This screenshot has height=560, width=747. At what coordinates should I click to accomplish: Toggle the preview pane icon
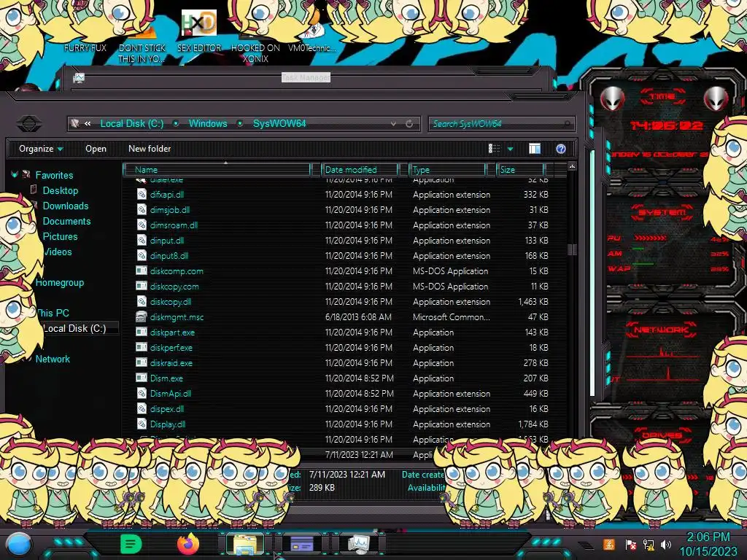click(x=535, y=149)
